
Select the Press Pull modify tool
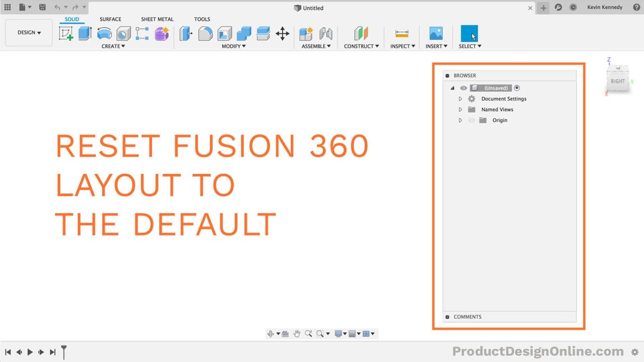185,33
